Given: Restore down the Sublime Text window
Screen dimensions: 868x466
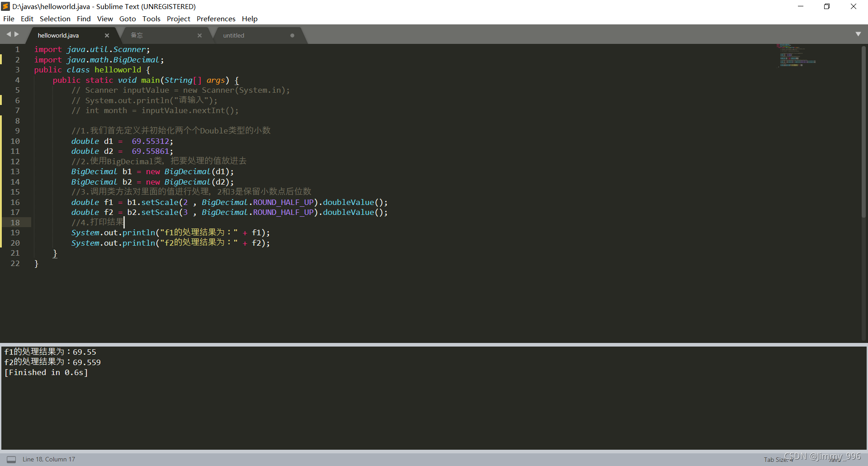Looking at the screenshot, I should 827,6.
